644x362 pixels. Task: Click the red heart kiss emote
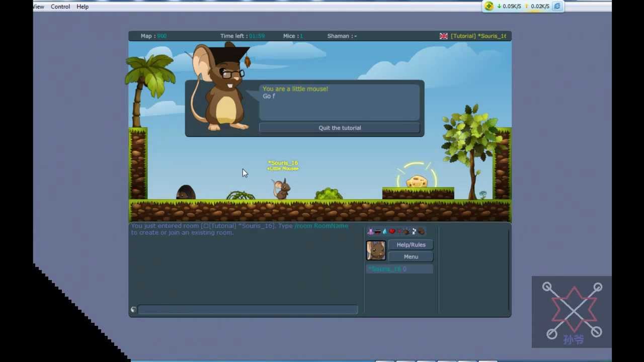(x=392, y=231)
